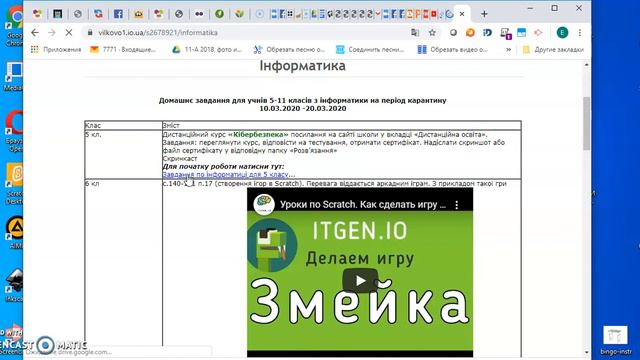Open the Opera browser desktop shortcut

click(x=15, y=131)
